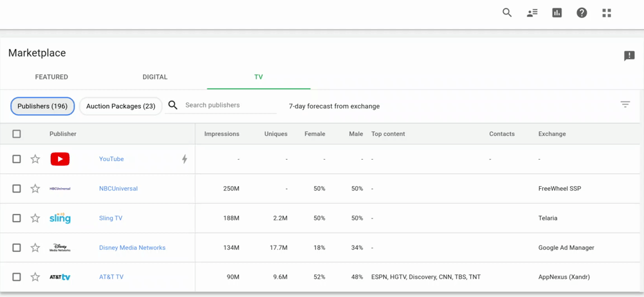
Task: Sort by the Female column header
Action: (x=315, y=134)
